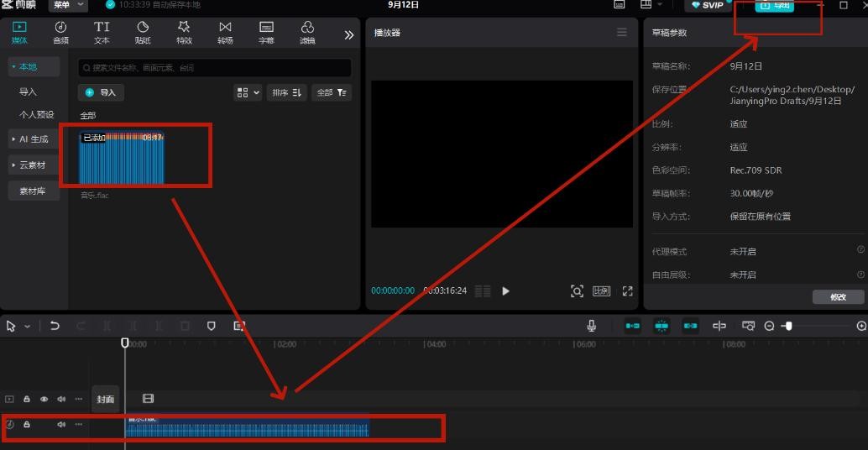Image resolution: width=868 pixels, height=450 pixels.
Task: Select the 特效 effects star icon
Action: (x=184, y=32)
